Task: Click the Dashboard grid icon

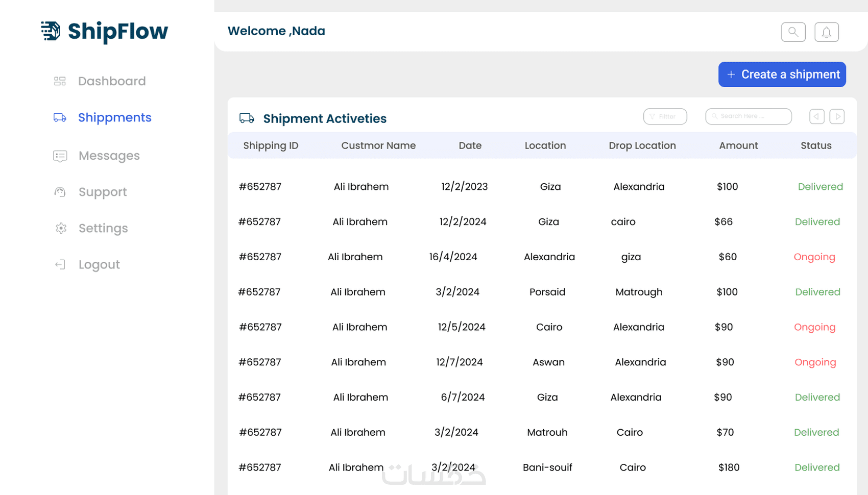Action: (60, 81)
